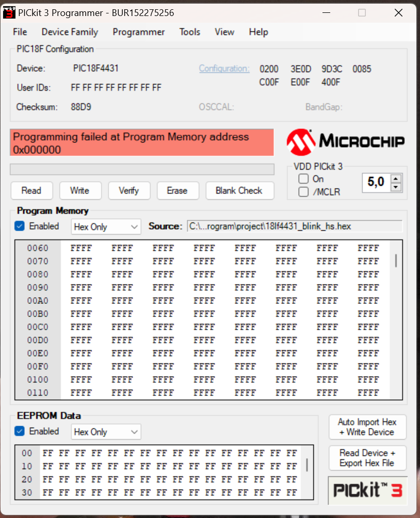
Task: Click configuration word C00F
Action: click(x=269, y=82)
